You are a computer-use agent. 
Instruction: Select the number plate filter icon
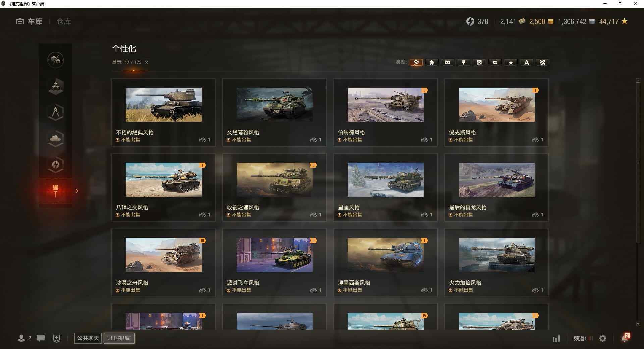(x=447, y=62)
